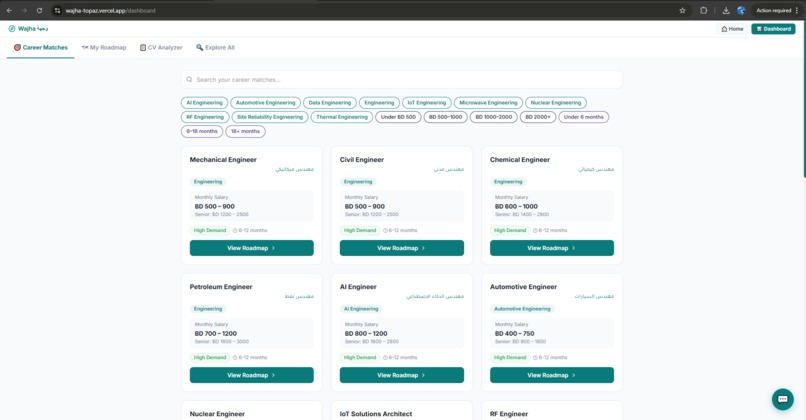Toggle the Under BD 500 salary filter
806x420 pixels.
pos(398,117)
